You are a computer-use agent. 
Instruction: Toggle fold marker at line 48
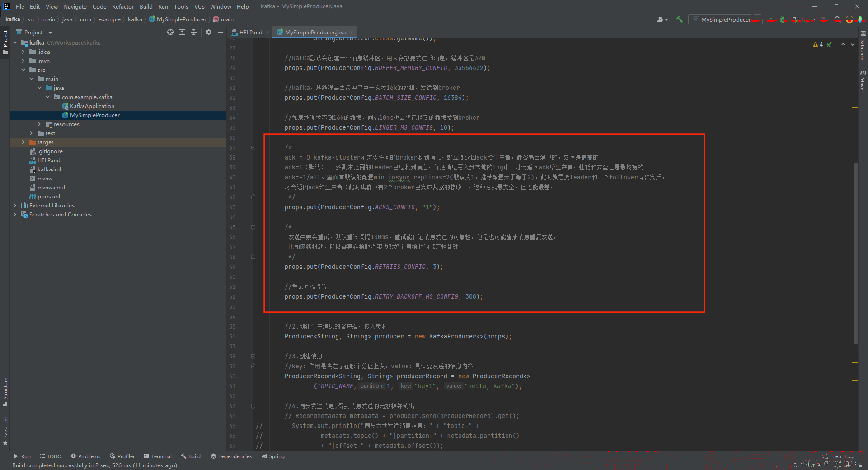(253, 257)
